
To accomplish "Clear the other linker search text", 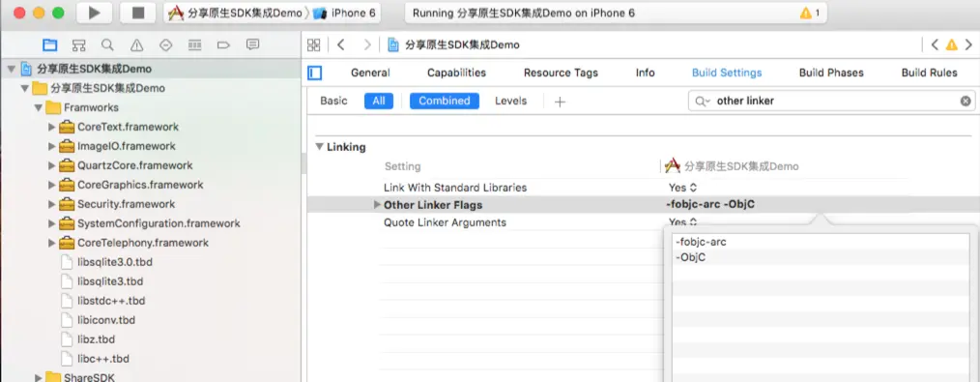I will tap(966, 101).
